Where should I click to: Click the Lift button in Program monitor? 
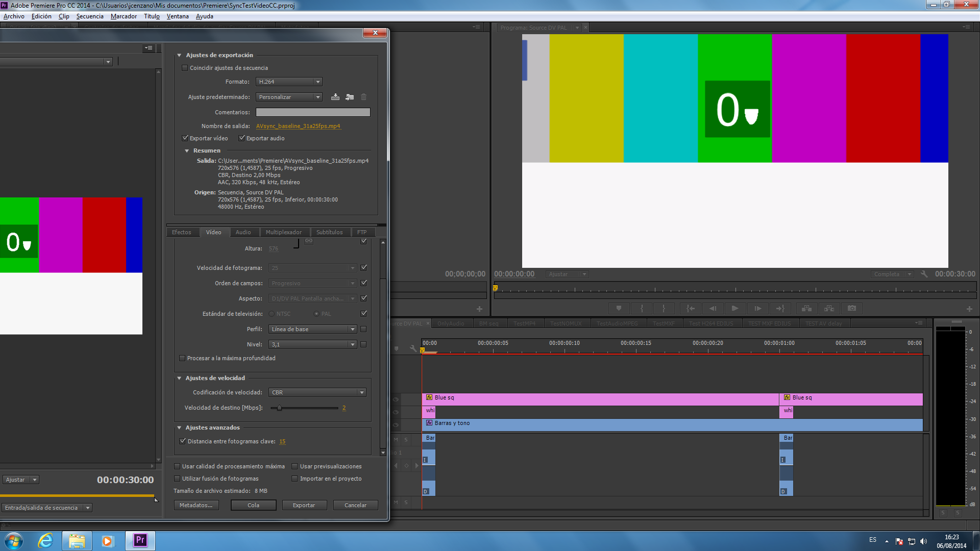click(x=806, y=308)
